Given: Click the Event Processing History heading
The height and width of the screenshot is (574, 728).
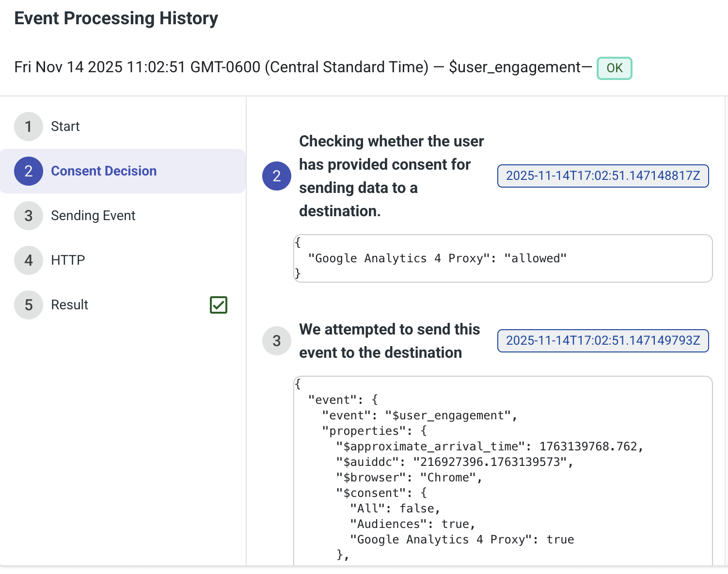Looking at the screenshot, I should (x=116, y=18).
